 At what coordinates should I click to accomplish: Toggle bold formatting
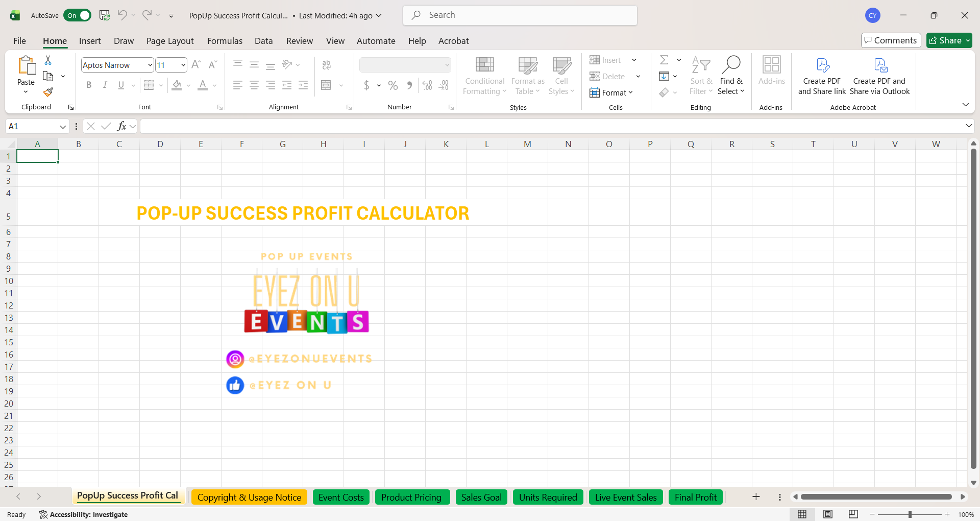coord(88,85)
